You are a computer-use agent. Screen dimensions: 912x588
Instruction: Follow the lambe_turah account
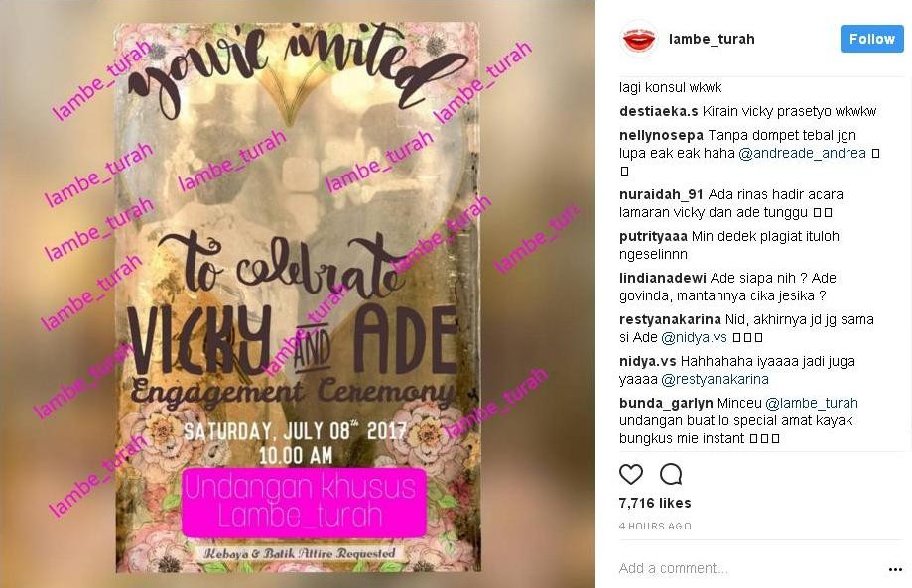click(x=871, y=39)
